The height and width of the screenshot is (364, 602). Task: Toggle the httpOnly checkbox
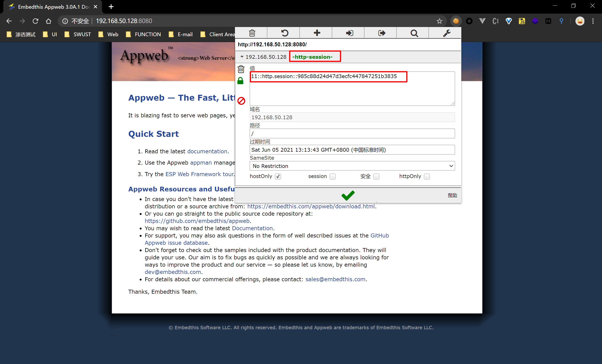click(427, 176)
